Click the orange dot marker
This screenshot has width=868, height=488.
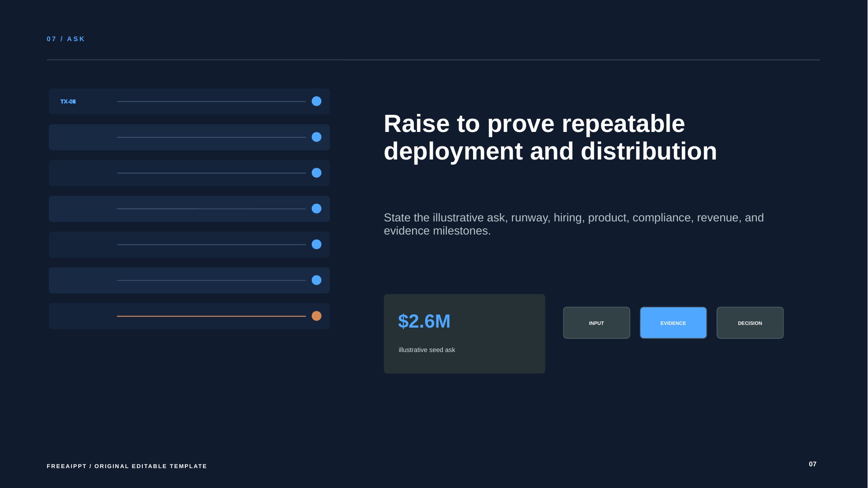point(316,316)
